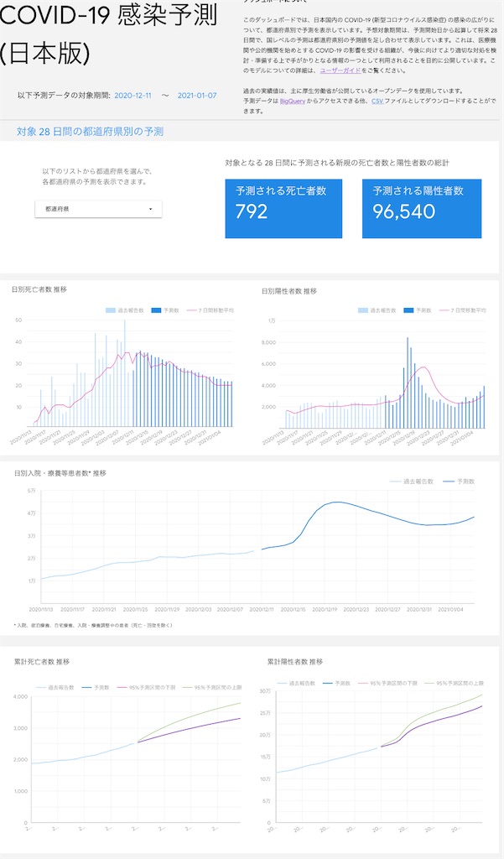
Task: Click the dropdown arrow of 都道府県 selector
Action: (151, 209)
